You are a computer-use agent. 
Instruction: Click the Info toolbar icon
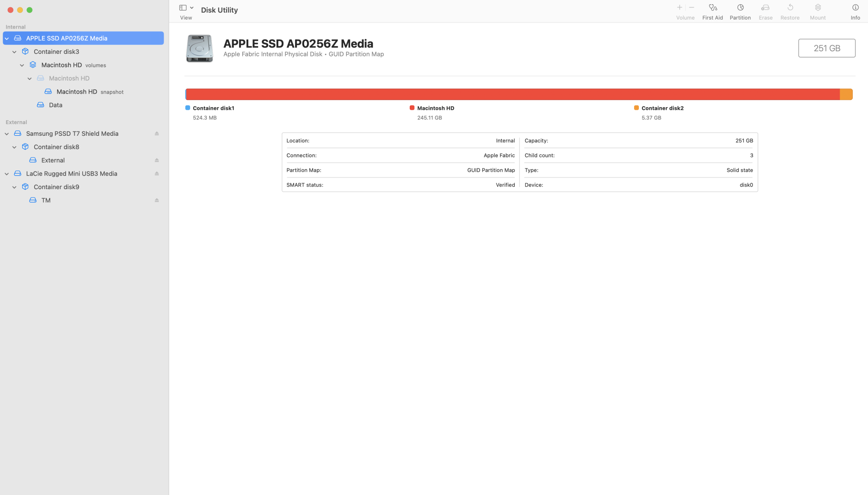(855, 8)
